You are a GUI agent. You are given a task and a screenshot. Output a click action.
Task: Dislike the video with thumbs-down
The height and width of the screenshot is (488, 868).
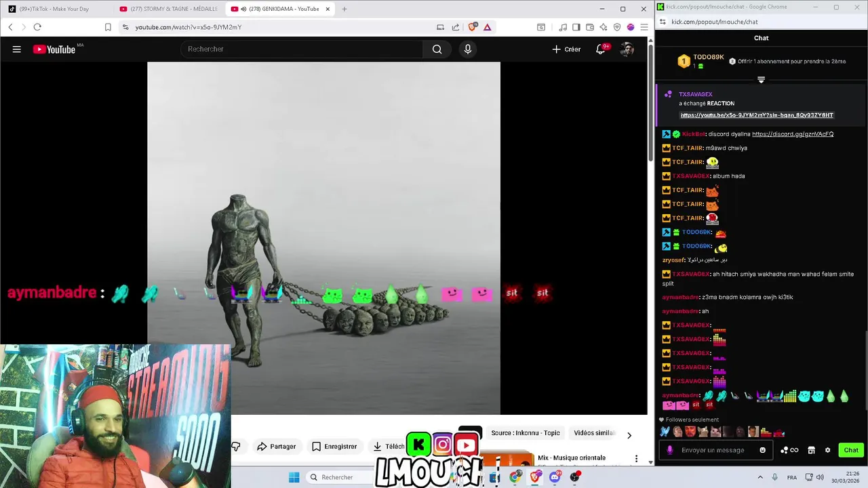pos(236,447)
